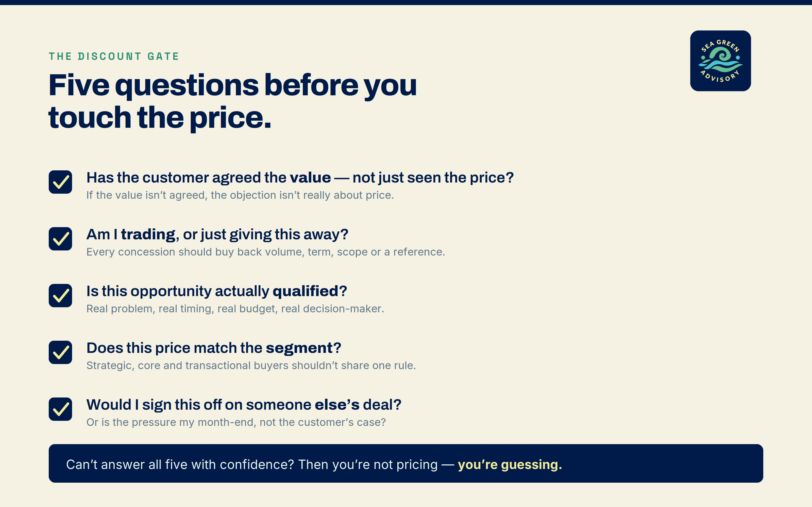The image size is (812, 507).
Task: Toggle the someone else's deal checkbox
Action: 60,409
